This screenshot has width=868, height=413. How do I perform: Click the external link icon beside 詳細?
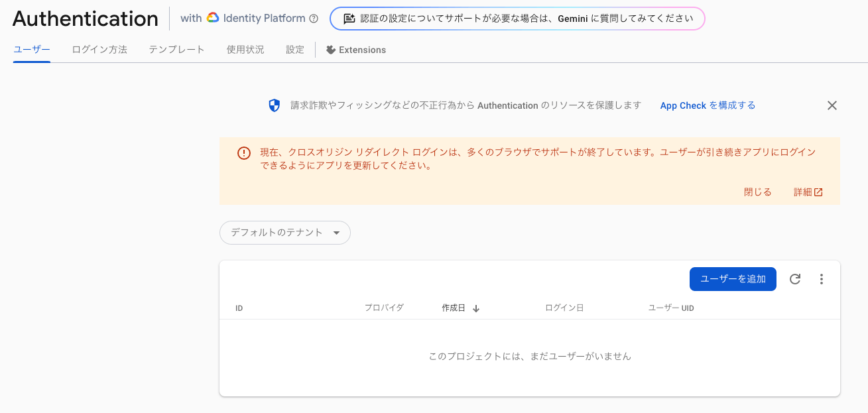pyautogui.click(x=818, y=192)
